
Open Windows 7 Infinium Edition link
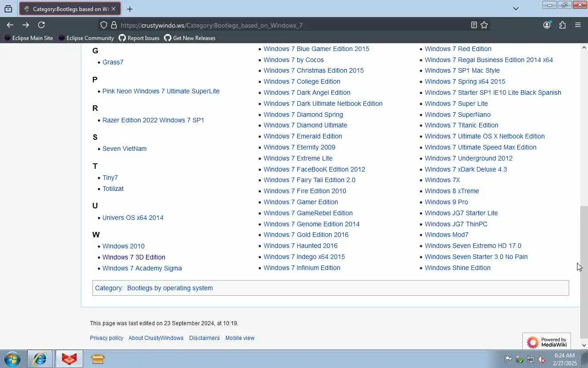coord(302,268)
